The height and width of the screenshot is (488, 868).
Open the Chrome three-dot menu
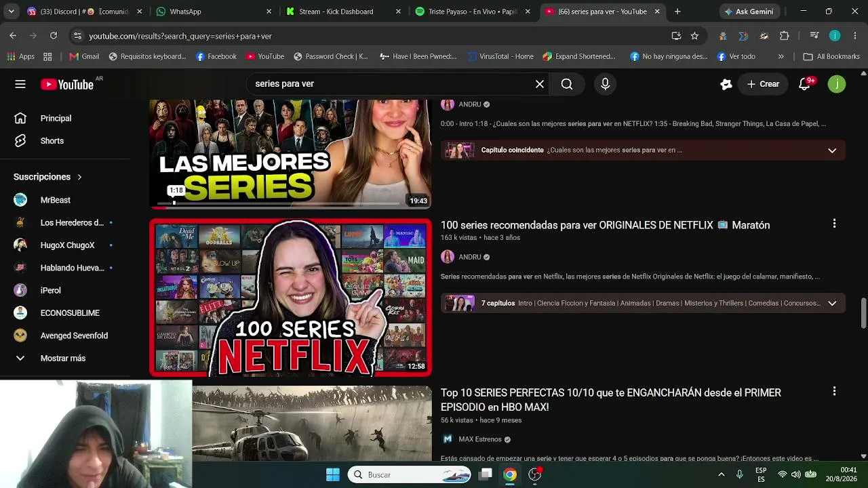pos(855,36)
